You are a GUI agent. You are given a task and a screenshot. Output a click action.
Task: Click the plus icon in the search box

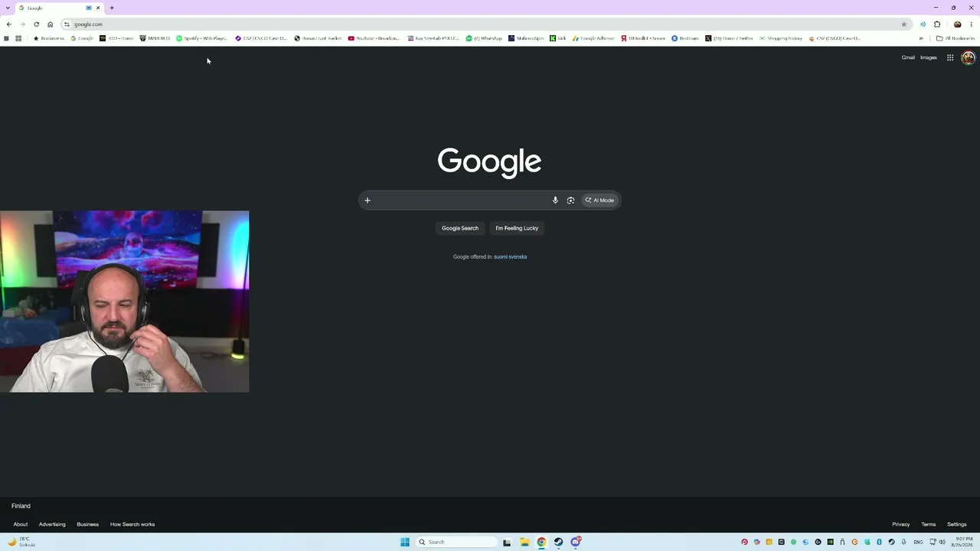point(367,201)
